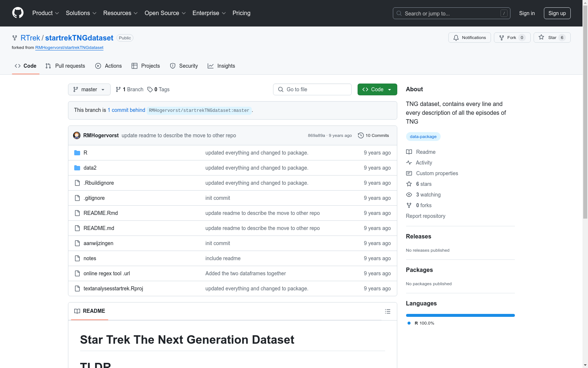Switch to the Code tab
The width and height of the screenshot is (588, 368).
26,66
